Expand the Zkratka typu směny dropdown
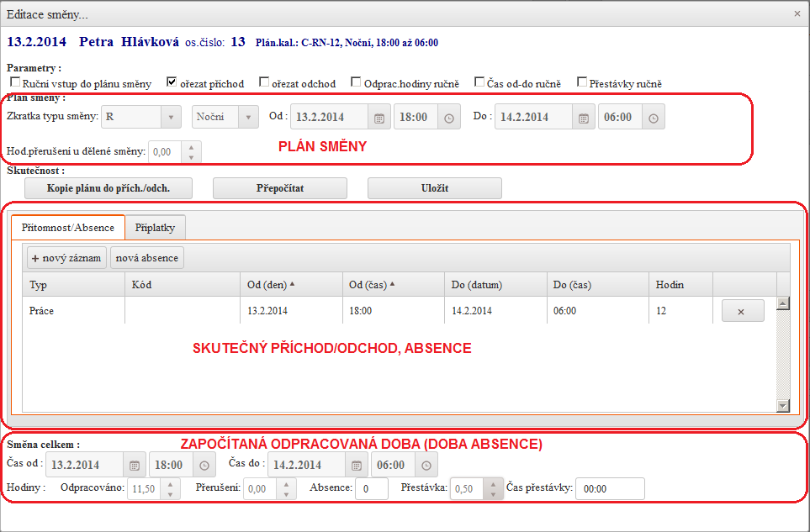 click(171, 118)
